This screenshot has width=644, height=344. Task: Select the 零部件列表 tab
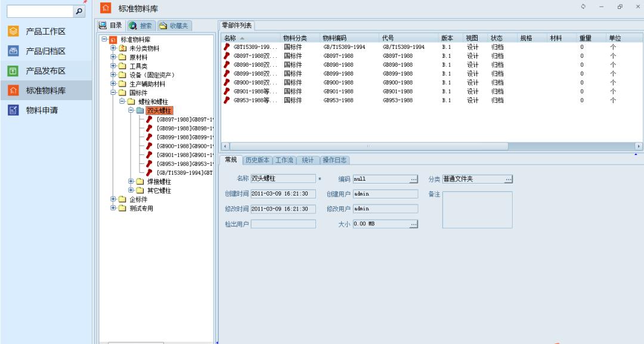[x=237, y=26]
